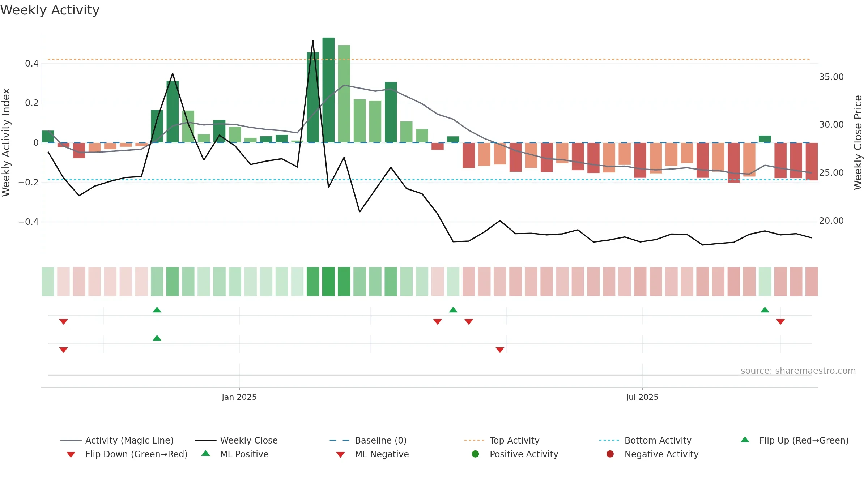Click the darkest green heatmap cell
868x488 pixels.
(x=328, y=282)
